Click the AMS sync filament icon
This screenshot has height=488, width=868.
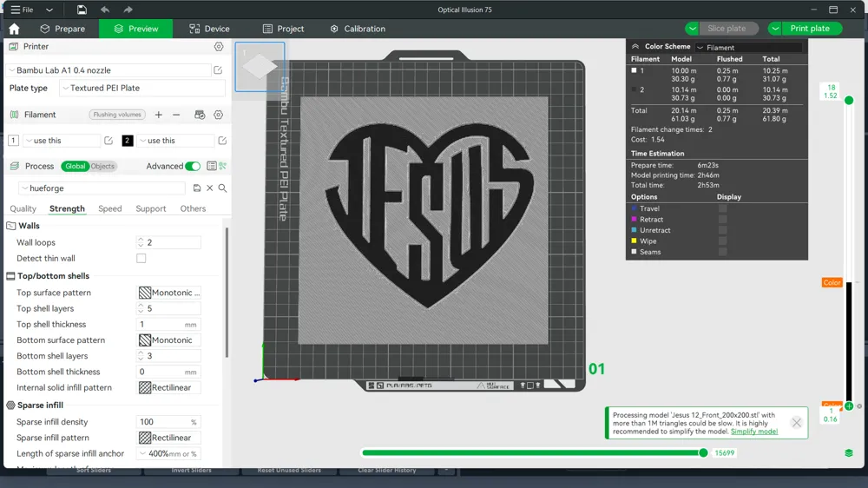point(200,115)
